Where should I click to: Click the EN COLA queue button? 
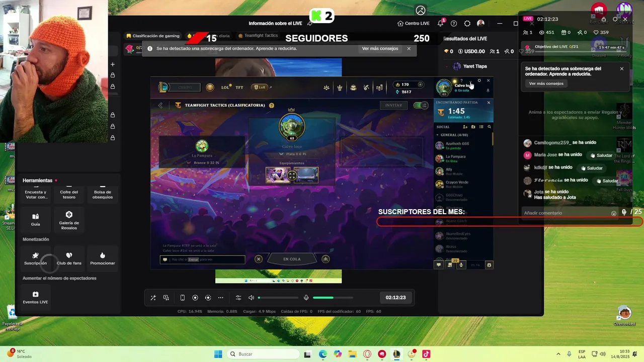coord(292,259)
